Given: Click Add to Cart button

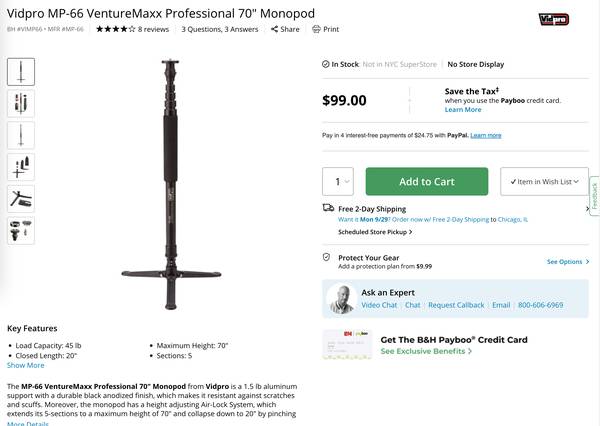Looking at the screenshot, I should pos(427,181).
